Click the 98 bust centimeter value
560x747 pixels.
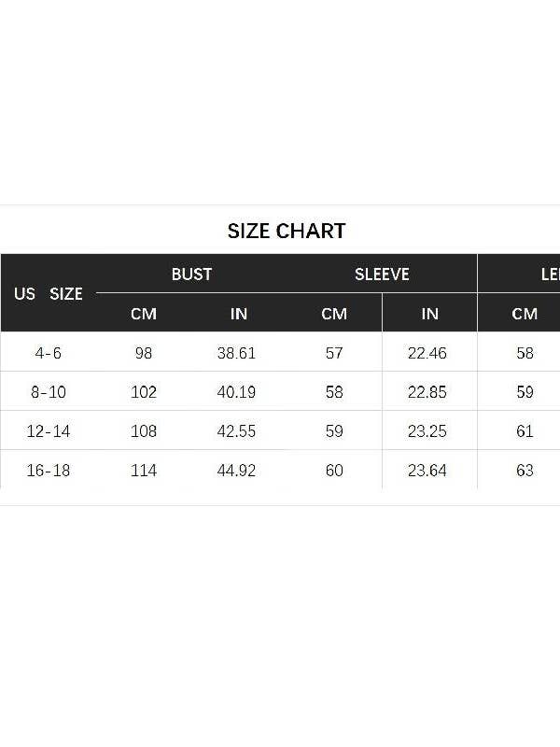point(144,353)
